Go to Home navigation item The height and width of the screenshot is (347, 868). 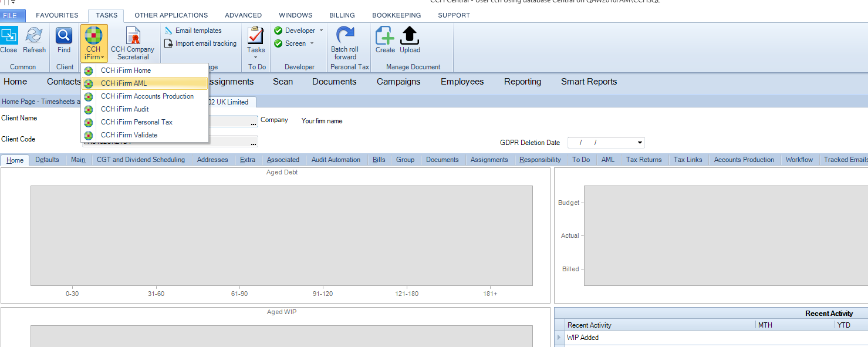pyautogui.click(x=15, y=82)
